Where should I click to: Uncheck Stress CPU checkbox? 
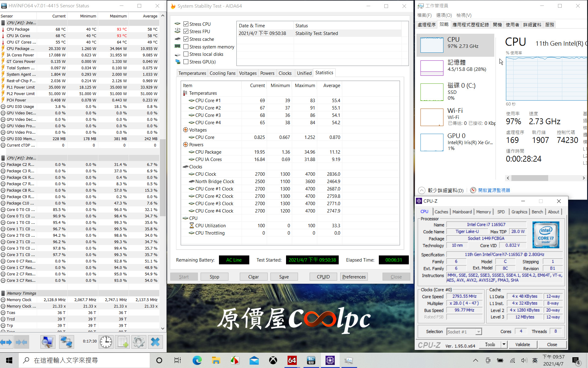(186, 24)
